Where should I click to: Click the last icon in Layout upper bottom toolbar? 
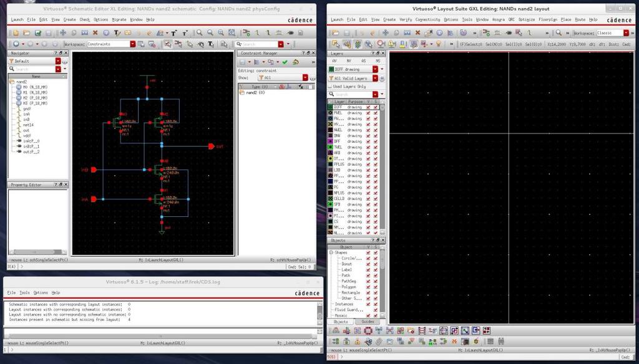tap(486, 330)
